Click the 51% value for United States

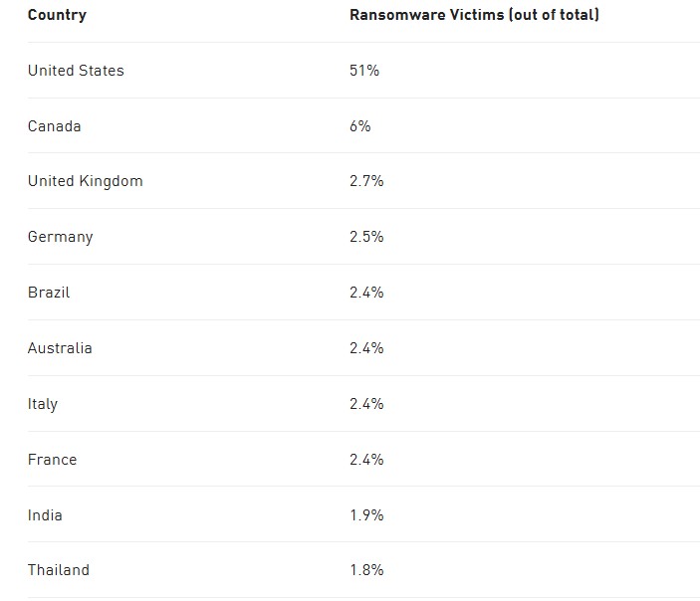[364, 71]
